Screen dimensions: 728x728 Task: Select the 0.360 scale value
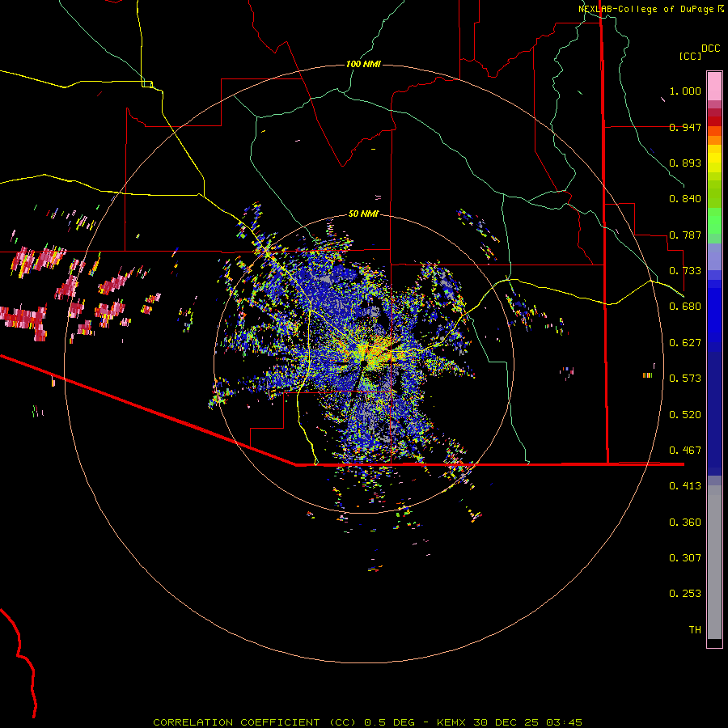pyautogui.click(x=685, y=523)
